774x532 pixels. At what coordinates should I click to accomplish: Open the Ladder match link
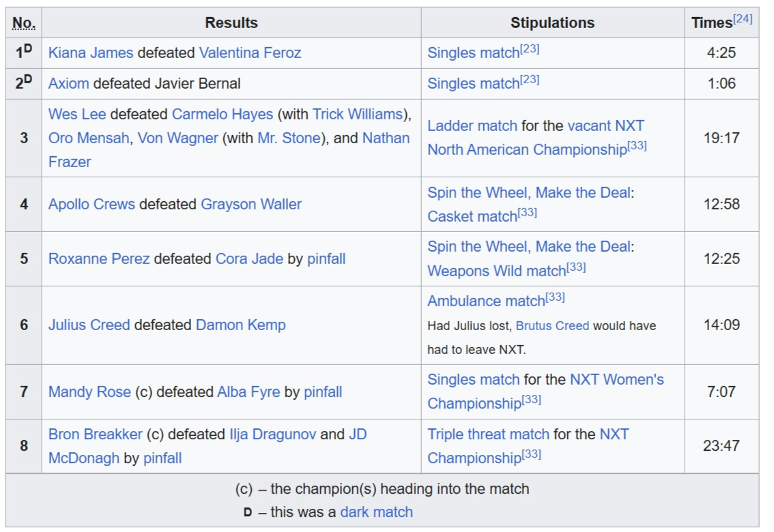pos(472,125)
